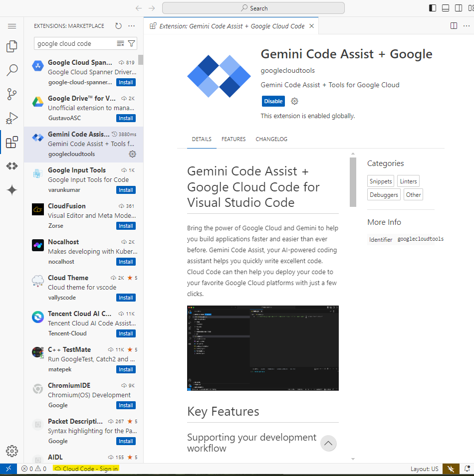Screen dimensions: 474x476
Task: Open the Manage gear in activity bar
Action: (12, 451)
